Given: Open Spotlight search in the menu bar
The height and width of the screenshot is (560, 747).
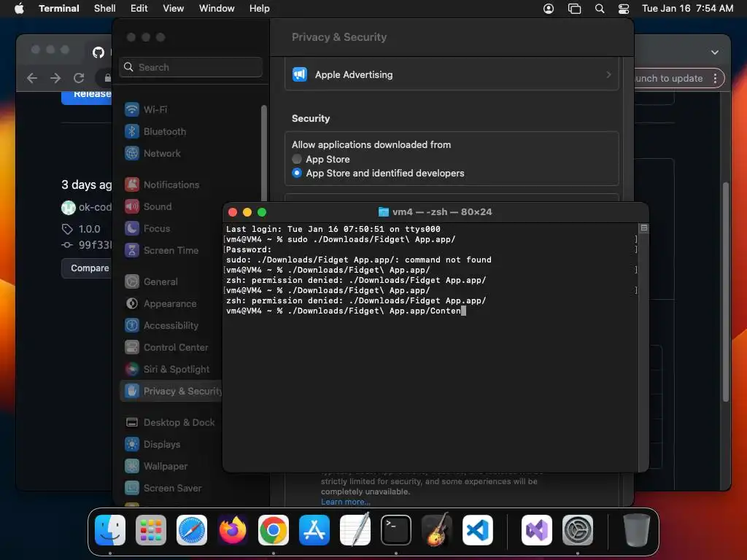Looking at the screenshot, I should (600, 9).
